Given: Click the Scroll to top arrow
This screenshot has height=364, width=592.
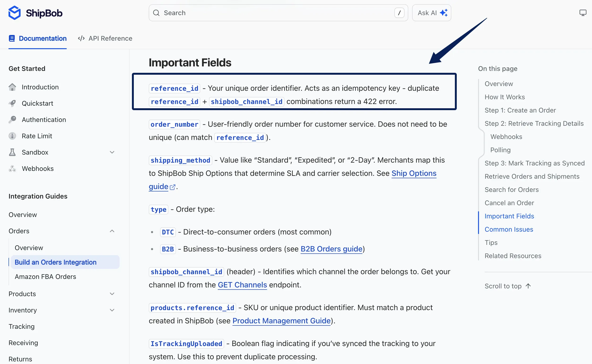Looking at the screenshot, I should 528,286.
